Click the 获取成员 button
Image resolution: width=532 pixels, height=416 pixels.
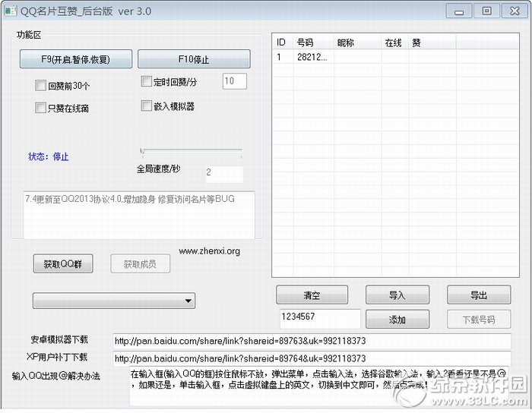click(x=140, y=263)
